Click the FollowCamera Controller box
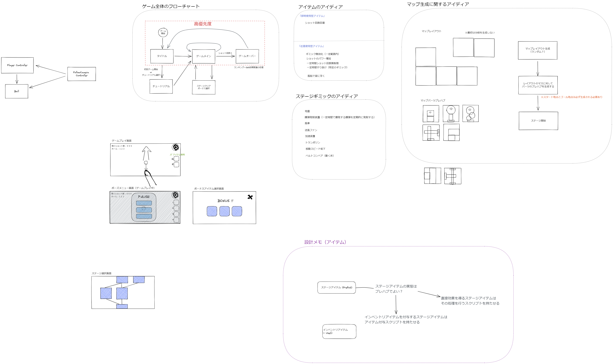 tap(81, 74)
